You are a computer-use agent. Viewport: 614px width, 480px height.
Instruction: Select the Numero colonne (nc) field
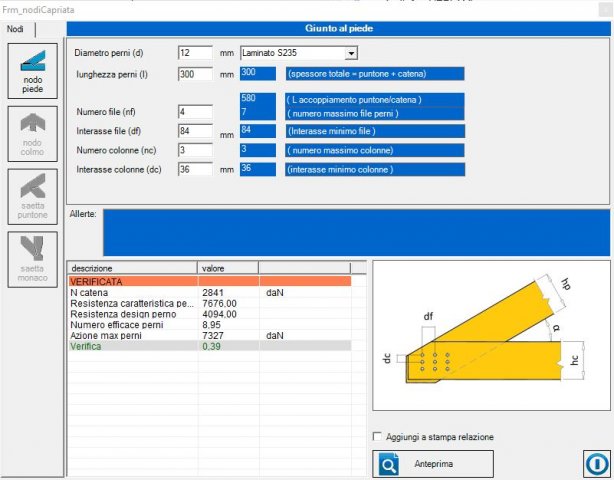[x=195, y=150]
